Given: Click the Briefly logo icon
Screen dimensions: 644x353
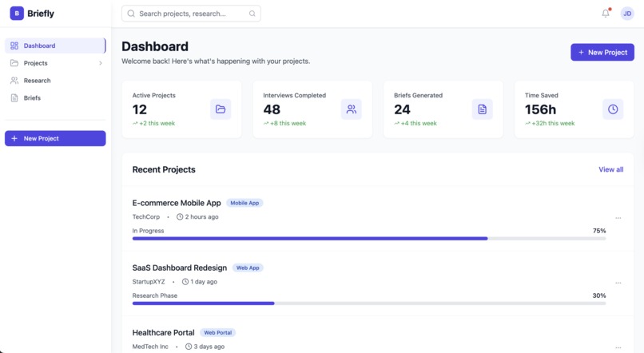Looking at the screenshot, I should pos(17,13).
